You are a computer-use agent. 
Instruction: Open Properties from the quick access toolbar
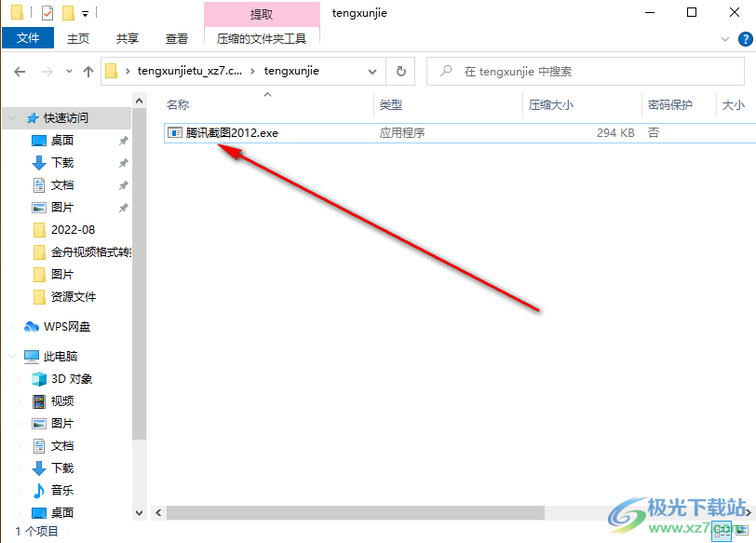coord(47,12)
